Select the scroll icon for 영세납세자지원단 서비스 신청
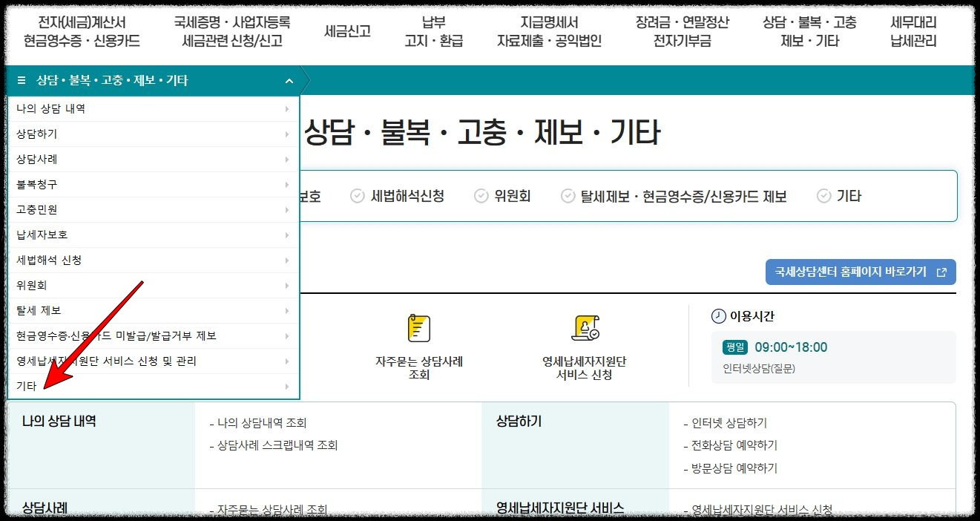Viewport: 980px width, 521px height. tap(586, 327)
